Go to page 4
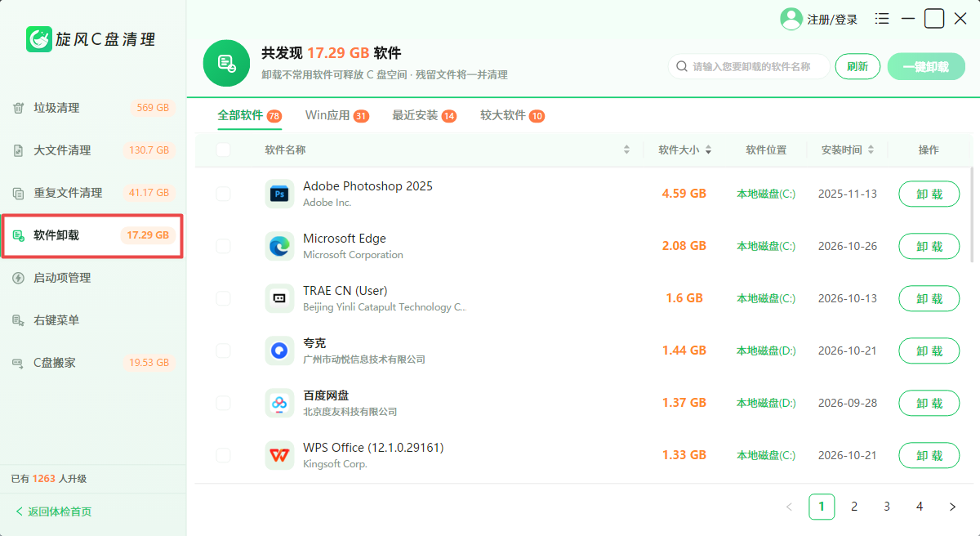The height and width of the screenshot is (536, 980). [920, 507]
